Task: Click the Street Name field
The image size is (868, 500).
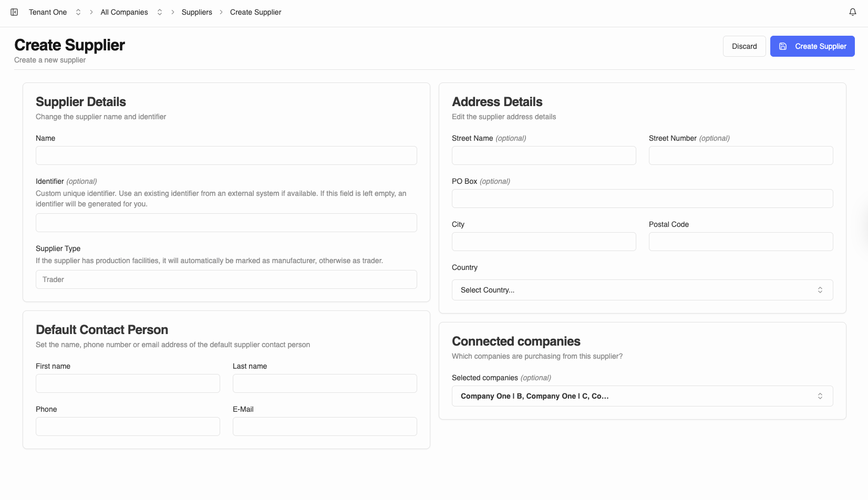Action: [543, 155]
